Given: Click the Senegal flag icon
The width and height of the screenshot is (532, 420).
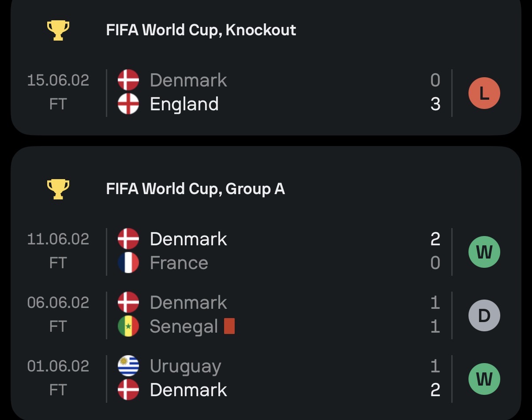Looking at the screenshot, I should pyautogui.click(x=128, y=326).
